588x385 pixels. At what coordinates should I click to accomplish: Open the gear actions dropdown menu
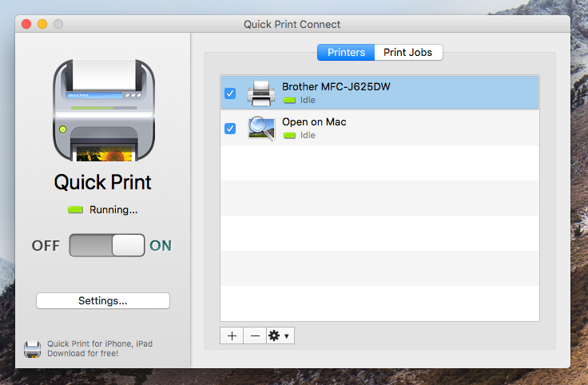click(280, 335)
